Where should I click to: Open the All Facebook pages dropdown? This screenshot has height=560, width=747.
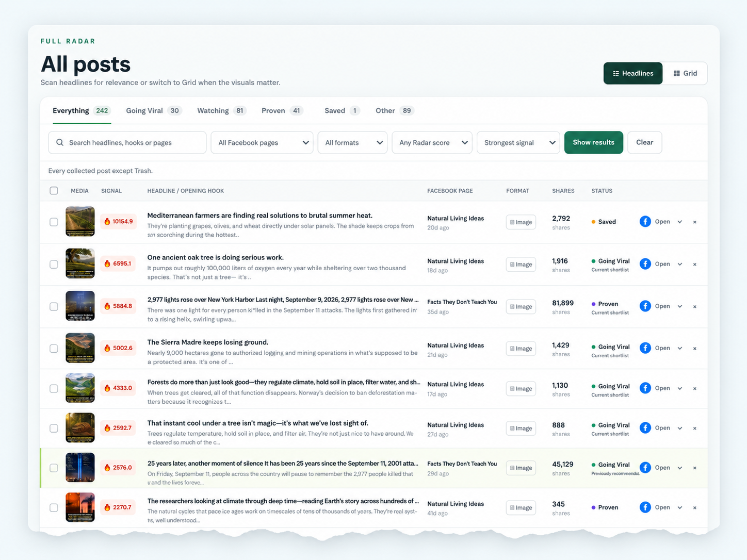point(262,142)
